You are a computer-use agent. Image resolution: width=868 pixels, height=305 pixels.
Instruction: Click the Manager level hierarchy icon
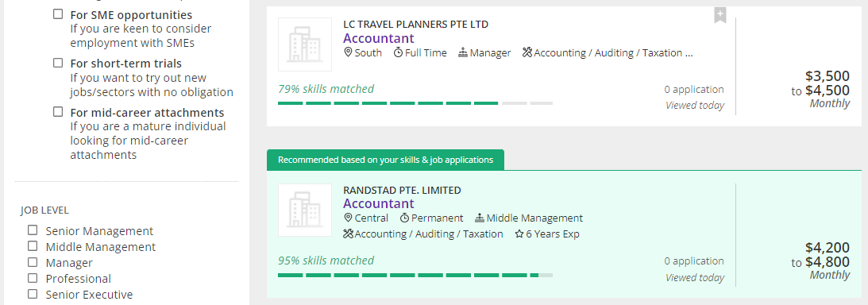(x=463, y=52)
